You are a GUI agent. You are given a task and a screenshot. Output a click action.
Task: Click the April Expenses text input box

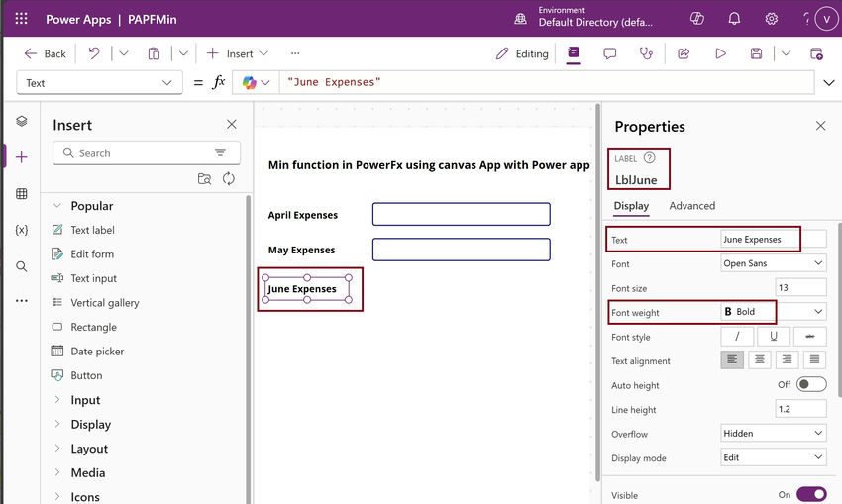click(462, 214)
